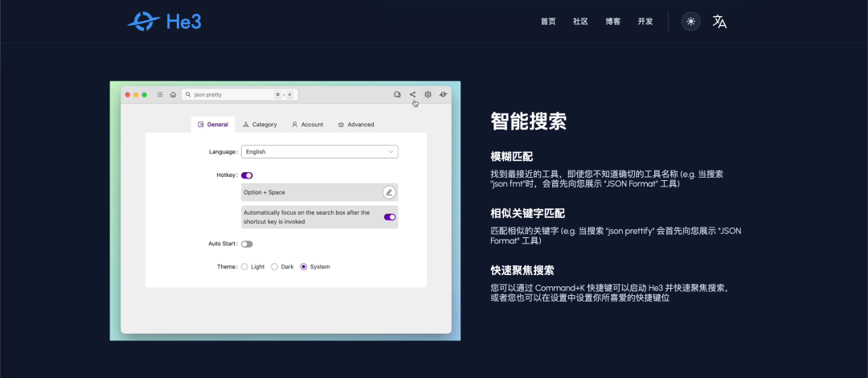This screenshot has height=378, width=868.
Task: Select the Light theme radio button
Action: click(x=244, y=266)
